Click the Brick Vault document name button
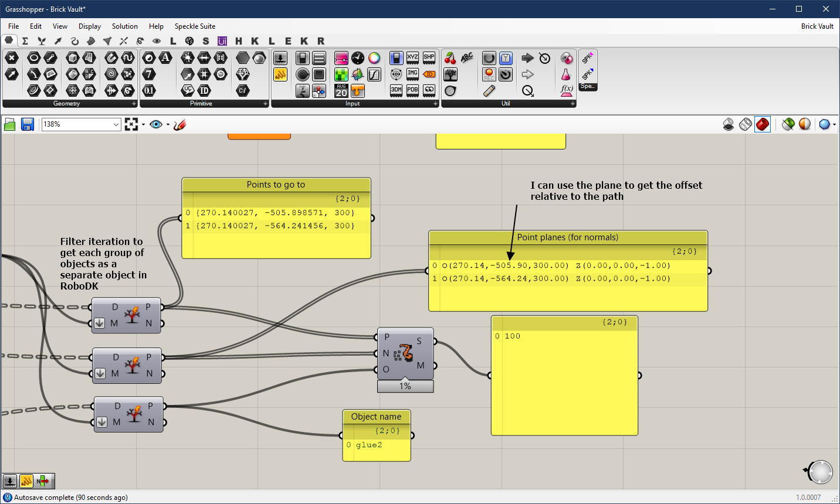 tap(817, 26)
